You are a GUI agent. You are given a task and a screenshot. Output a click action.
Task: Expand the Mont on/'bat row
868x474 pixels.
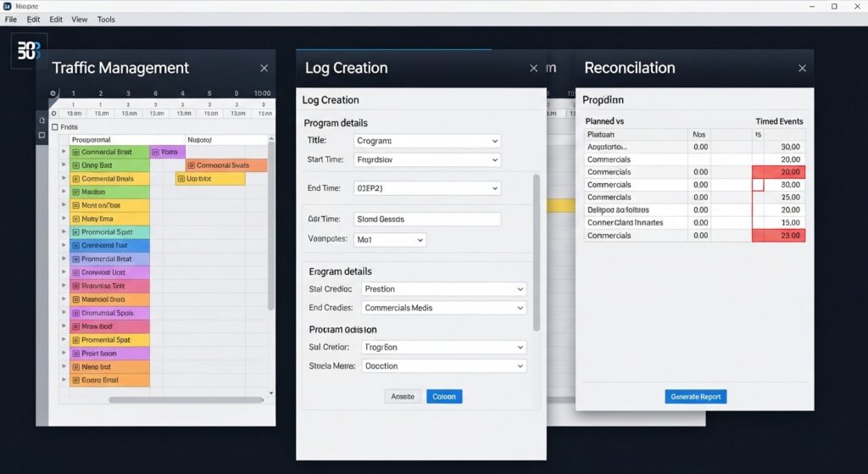coord(64,205)
